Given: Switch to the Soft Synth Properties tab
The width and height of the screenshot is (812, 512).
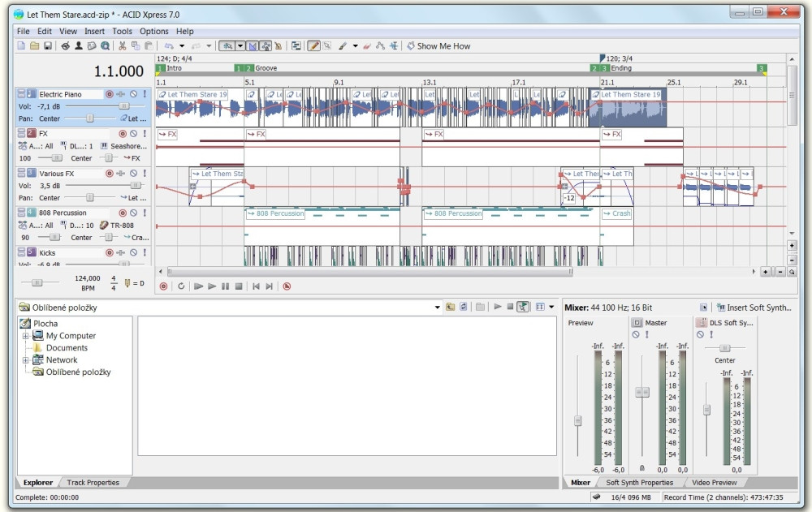Looking at the screenshot, I should (x=641, y=483).
